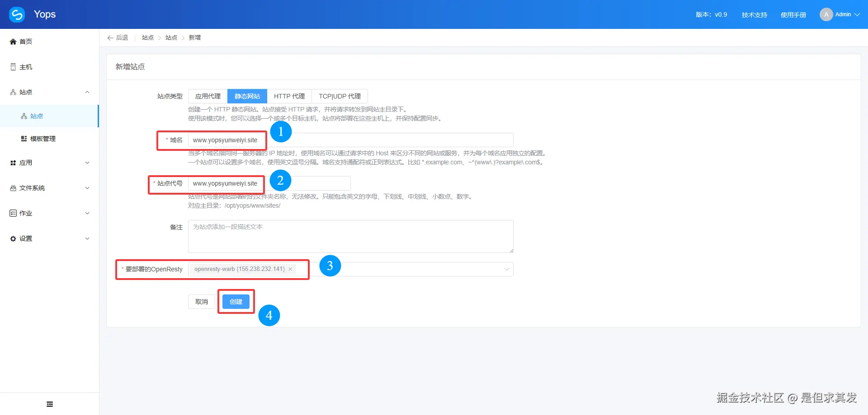Open 文件系统 using its folder icon
Image resolution: width=868 pixels, height=415 pixels.
point(13,187)
